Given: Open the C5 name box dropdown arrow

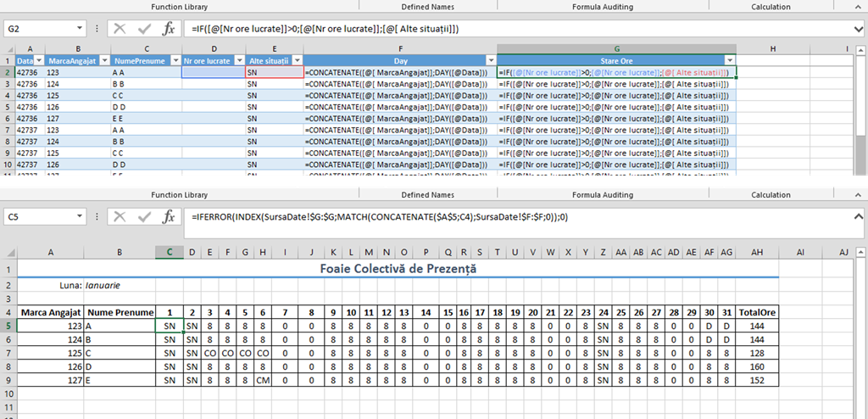Looking at the screenshot, I should [x=80, y=218].
